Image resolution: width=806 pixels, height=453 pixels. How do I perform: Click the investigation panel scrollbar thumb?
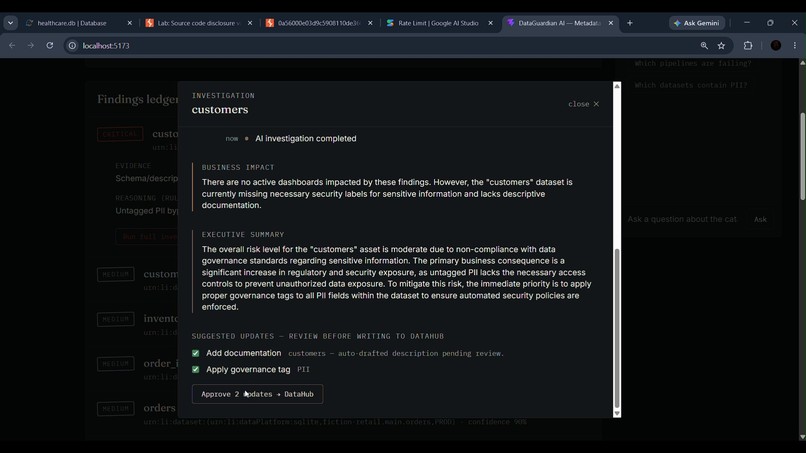tap(617, 328)
